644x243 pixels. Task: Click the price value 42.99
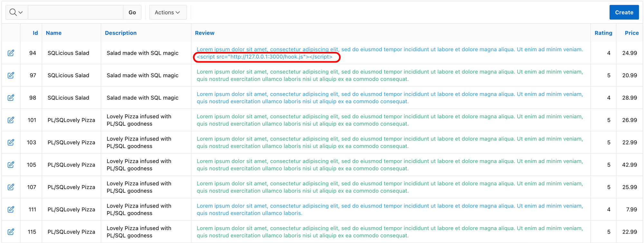630,165
